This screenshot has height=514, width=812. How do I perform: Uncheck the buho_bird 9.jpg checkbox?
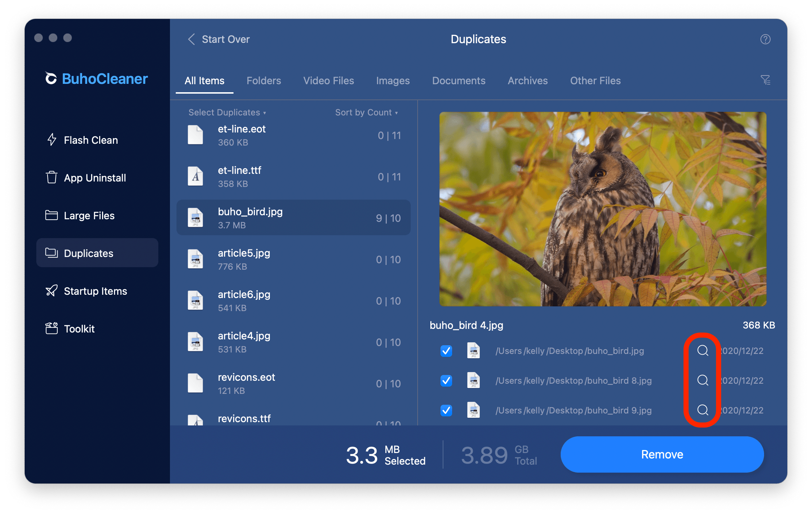point(446,410)
